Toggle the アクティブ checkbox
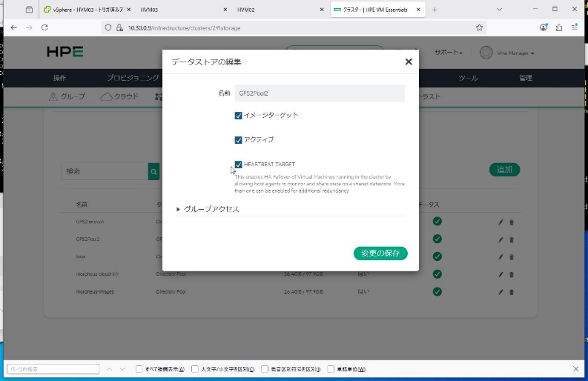This screenshot has height=381, width=588. 238,140
